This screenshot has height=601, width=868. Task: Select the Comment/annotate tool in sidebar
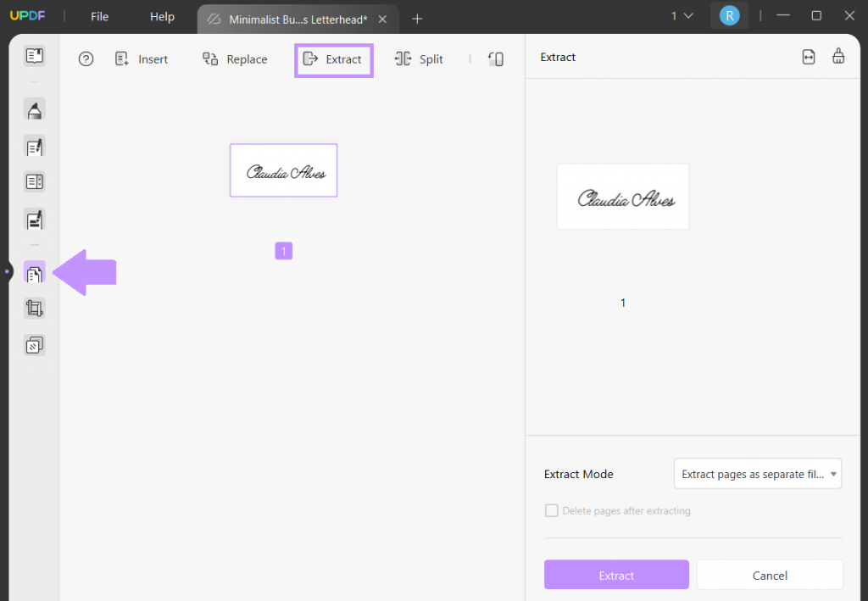pyautogui.click(x=34, y=109)
